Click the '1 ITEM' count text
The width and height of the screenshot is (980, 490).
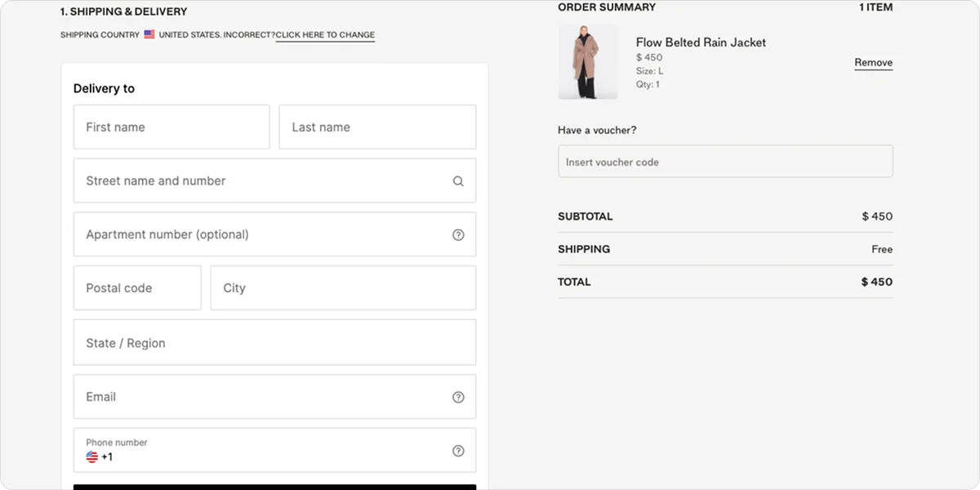tap(875, 7)
